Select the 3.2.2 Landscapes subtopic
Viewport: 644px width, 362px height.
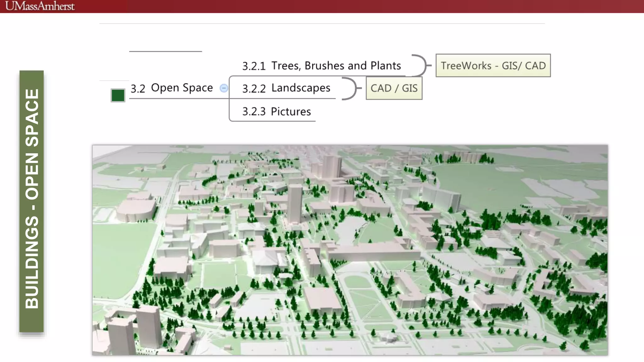click(286, 88)
